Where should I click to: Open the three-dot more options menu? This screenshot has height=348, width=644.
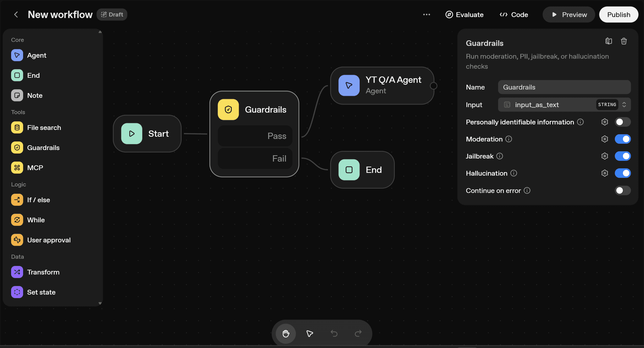pyautogui.click(x=426, y=15)
